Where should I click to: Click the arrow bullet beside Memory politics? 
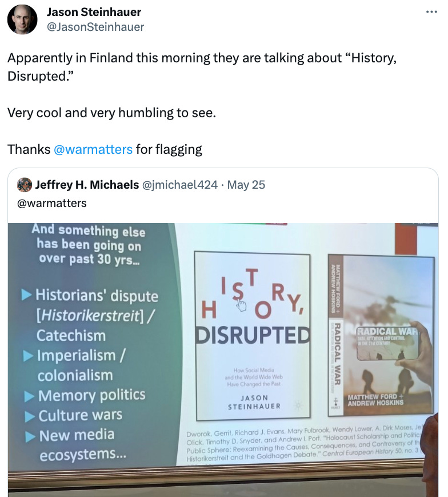pos(30,396)
